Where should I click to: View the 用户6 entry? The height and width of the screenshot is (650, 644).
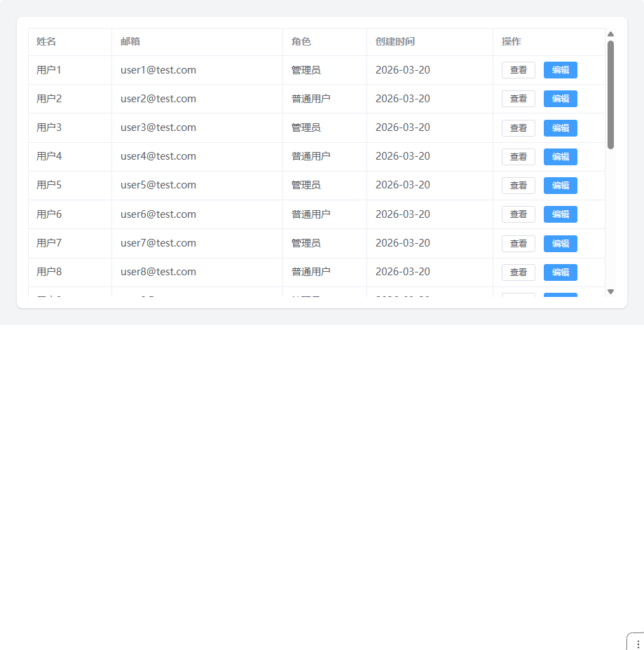[518, 214]
